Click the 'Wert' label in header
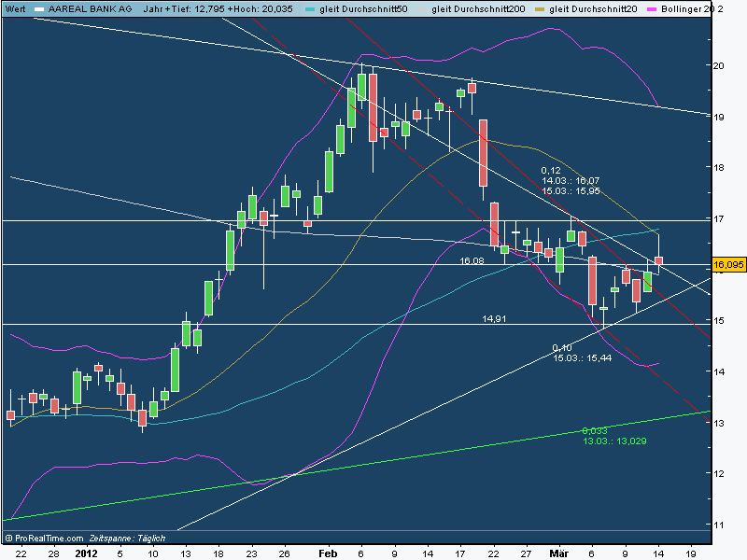747x560 pixels. pos(15,9)
